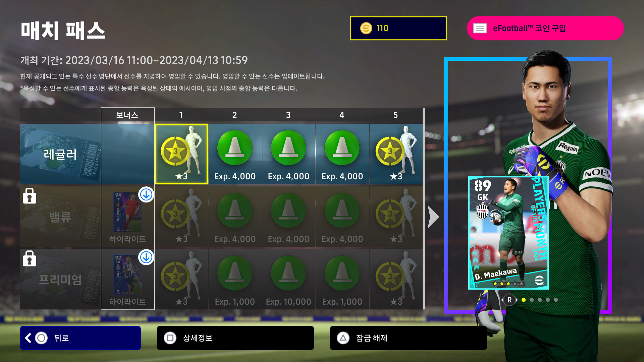
Task: Expand the next rewards with the right arrow chevron
Action: click(x=433, y=217)
